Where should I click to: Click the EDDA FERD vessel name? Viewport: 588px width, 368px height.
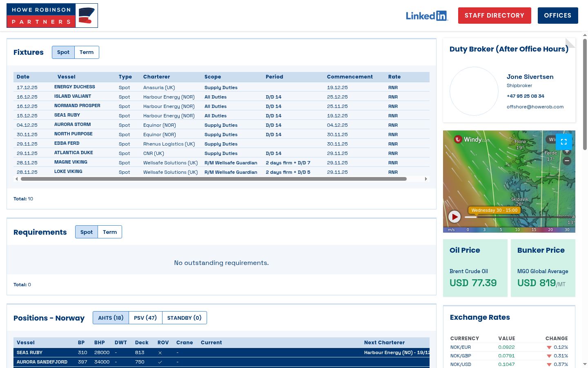coord(67,144)
